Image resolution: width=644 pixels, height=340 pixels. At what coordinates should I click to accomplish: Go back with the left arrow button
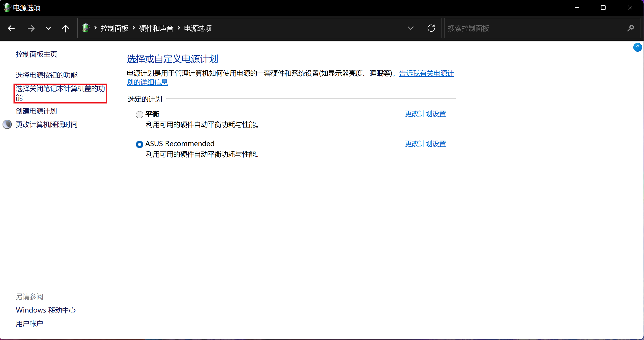tap(11, 28)
